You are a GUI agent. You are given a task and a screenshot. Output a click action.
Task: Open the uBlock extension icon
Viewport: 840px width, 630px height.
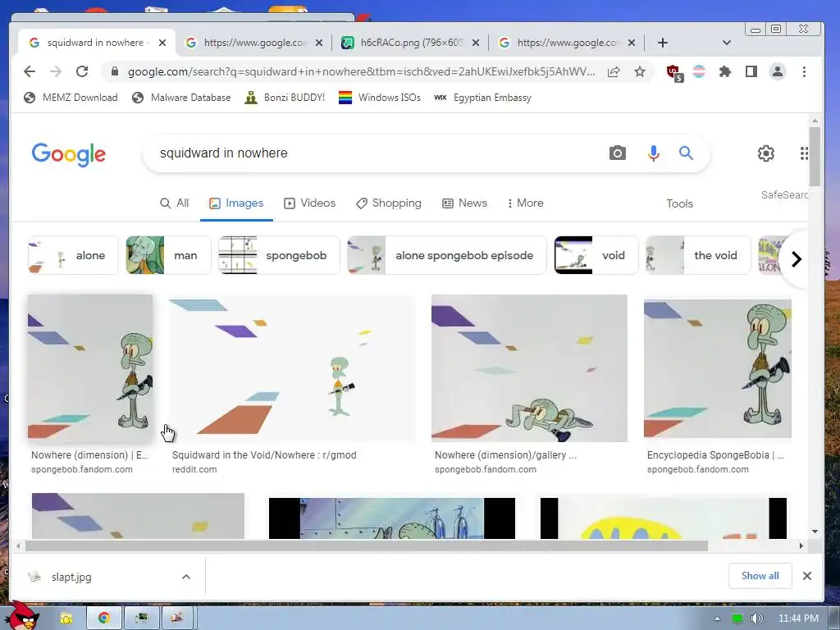coord(673,72)
